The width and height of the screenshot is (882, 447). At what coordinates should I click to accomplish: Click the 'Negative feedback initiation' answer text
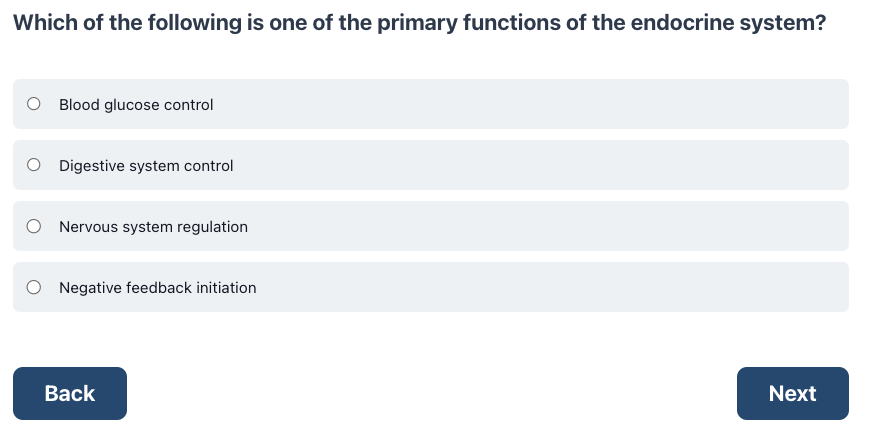click(x=158, y=287)
